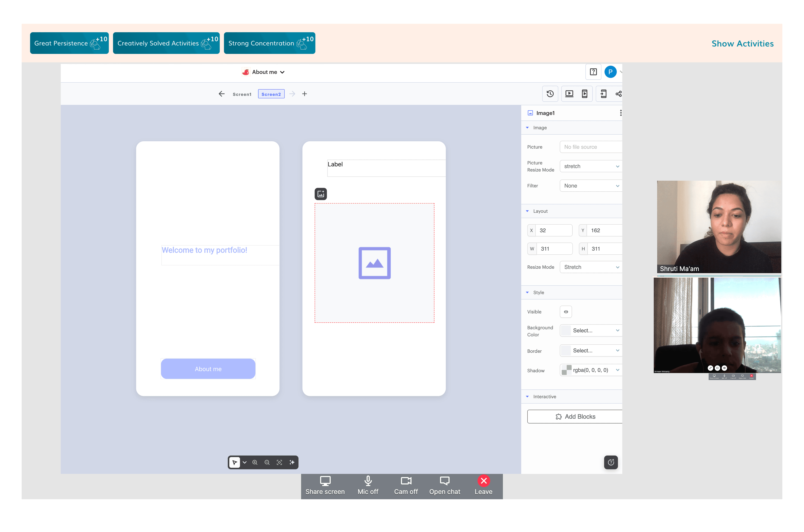Click the Show Activities link

click(x=742, y=43)
